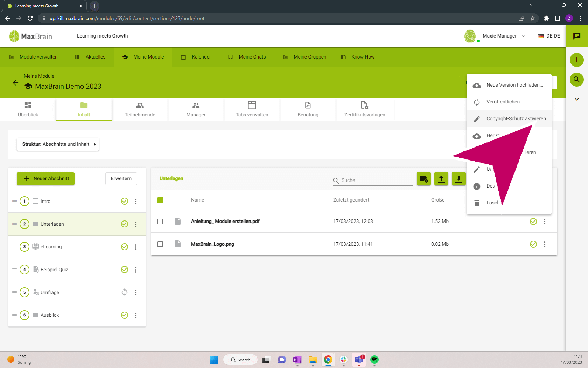The image size is (588, 368).
Task: Select the Ausblick section row
Action: coord(77,315)
